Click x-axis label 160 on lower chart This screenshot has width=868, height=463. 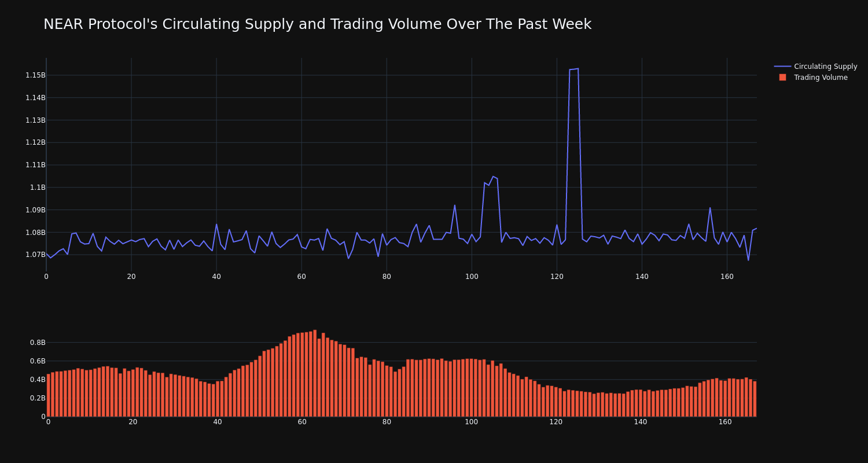[x=725, y=422]
